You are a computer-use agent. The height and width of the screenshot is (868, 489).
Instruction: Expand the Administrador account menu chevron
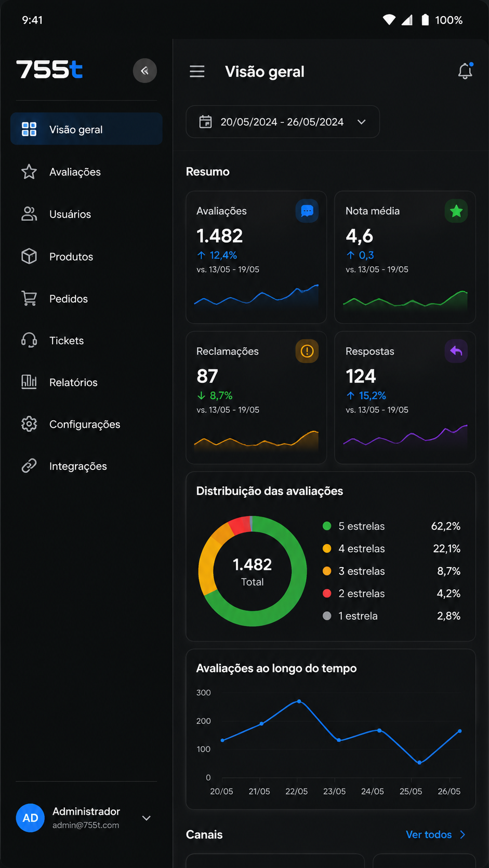click(x=147, y=818)
